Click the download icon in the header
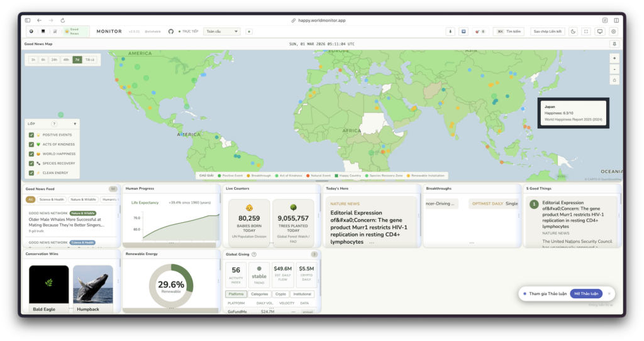Viewport: 644px width, 341px height. 450,31
